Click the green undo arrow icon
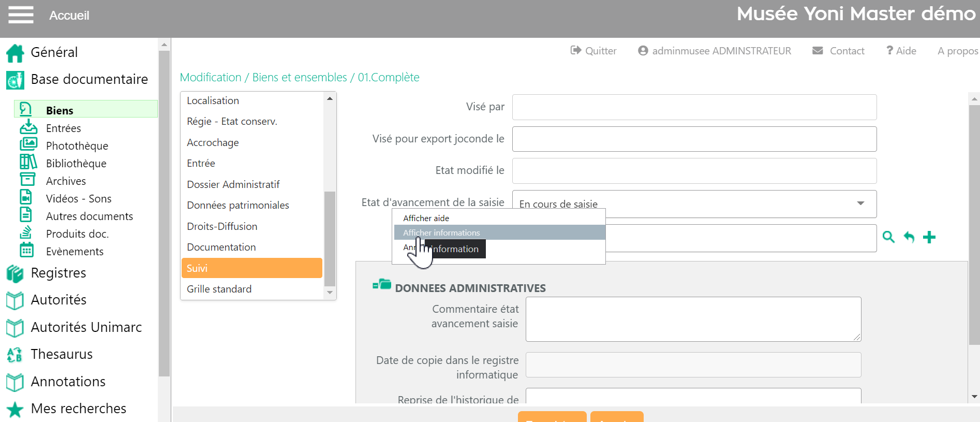 (x=909, y=237)
